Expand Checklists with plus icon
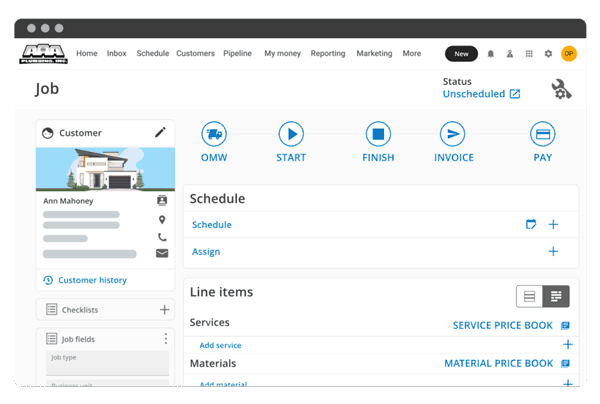This screenshot has width=600, height=404. (x=165, y=310)
